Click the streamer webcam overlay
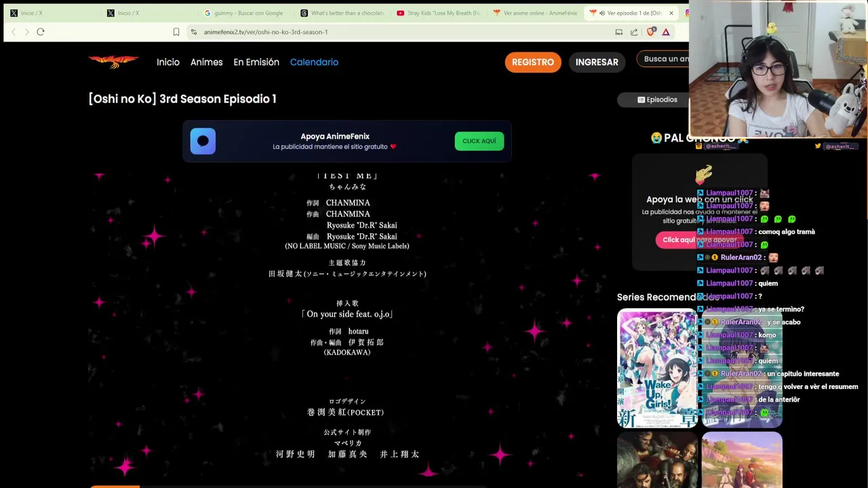 (778, 70)
